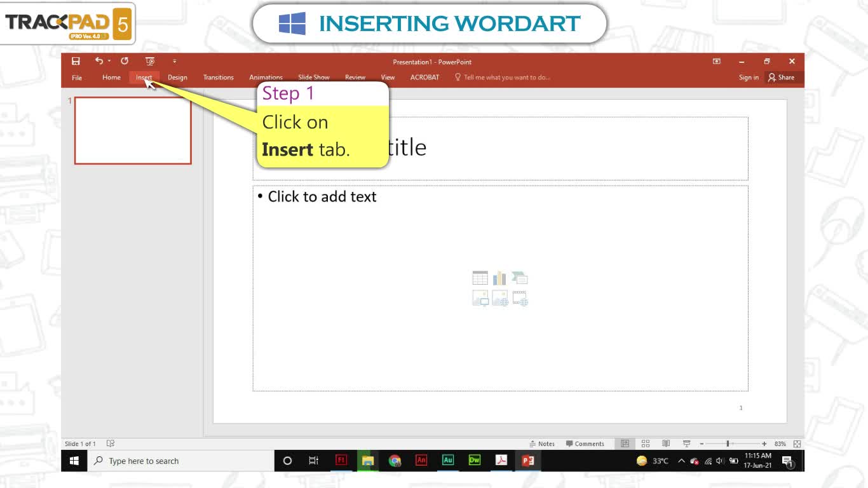Switch to Slide Sorter view icon
Screen dimensions: 868x488
click(x=646, y=444)
